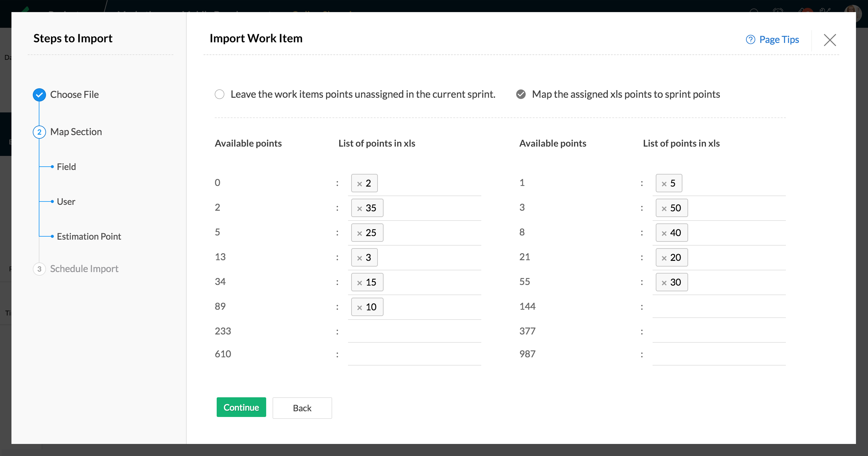Click the points field for available point 610
This screenshot has height=456, width=868.
coord(414,354)
